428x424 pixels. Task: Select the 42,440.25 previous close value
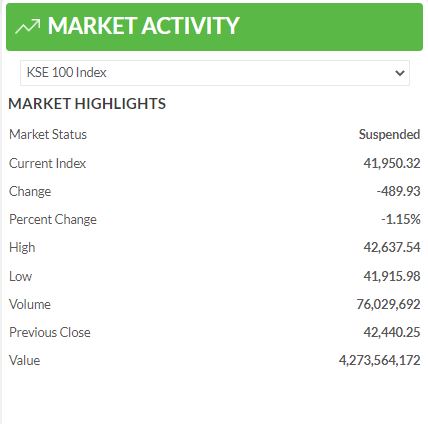[392, 332]
